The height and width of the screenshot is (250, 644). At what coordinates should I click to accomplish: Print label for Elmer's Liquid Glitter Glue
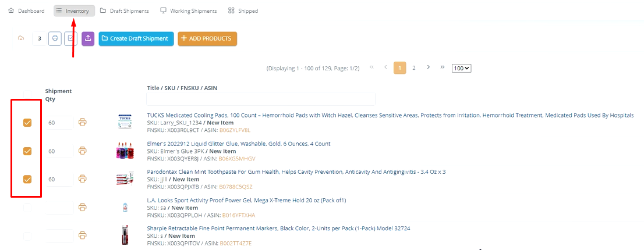pos(83,151)
